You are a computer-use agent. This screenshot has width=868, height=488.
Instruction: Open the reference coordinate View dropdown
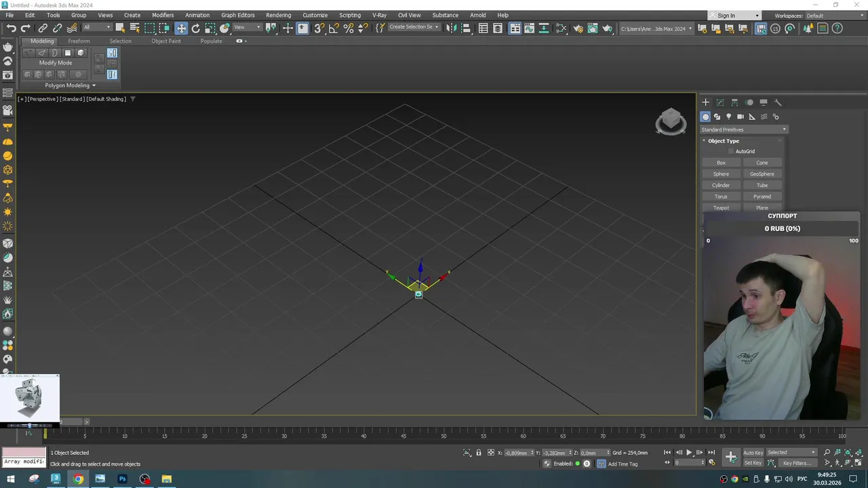[x=248, y=28]
